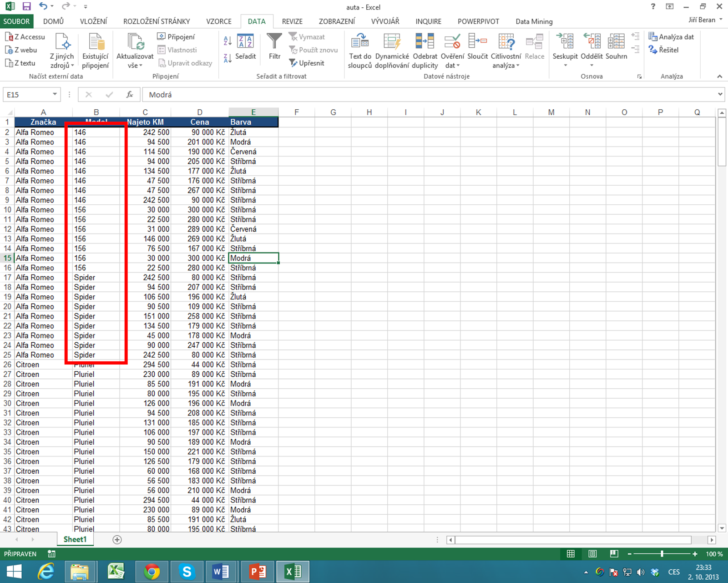The width and height of the screenshot is (728, 583).
Task: Open Existující připojení
Action: 96,51
